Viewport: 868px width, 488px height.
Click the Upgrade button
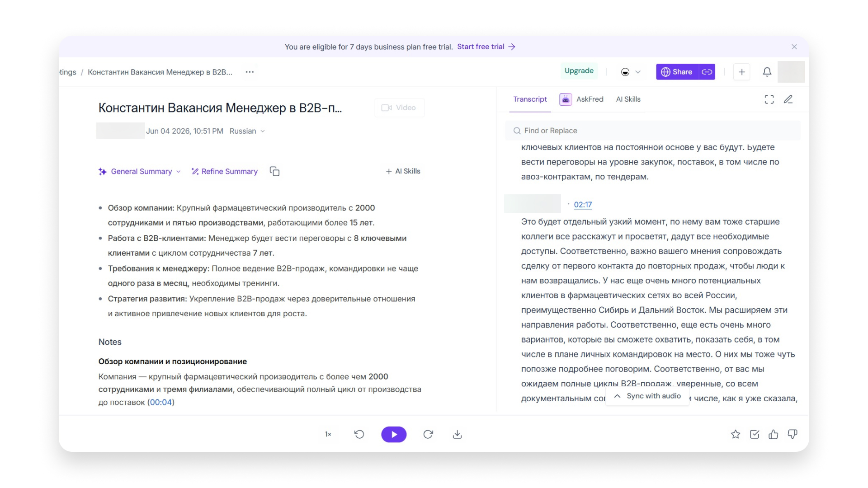click(x=579, y=70)
